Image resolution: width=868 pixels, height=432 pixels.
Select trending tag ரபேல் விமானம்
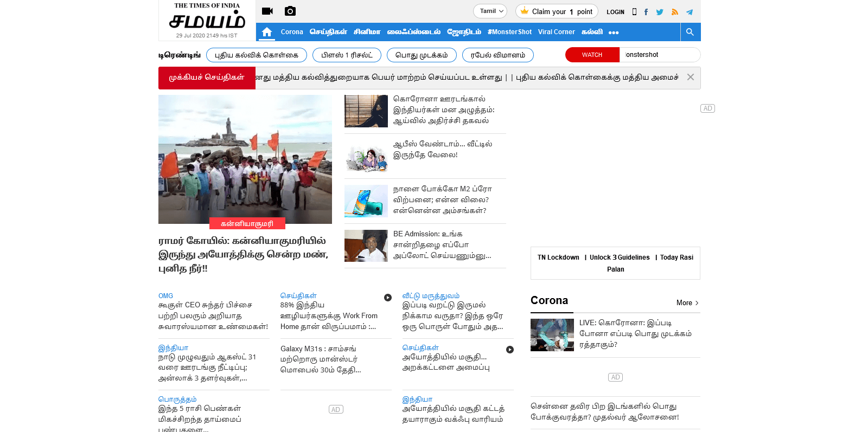click(498, 55)
